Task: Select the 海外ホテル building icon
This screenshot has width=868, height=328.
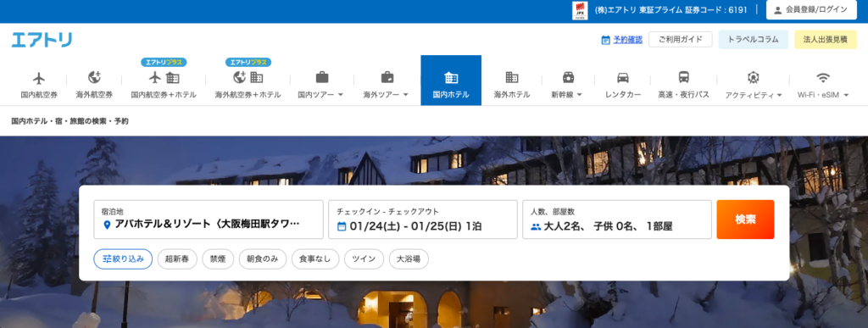Action: (x=512, y=77)
